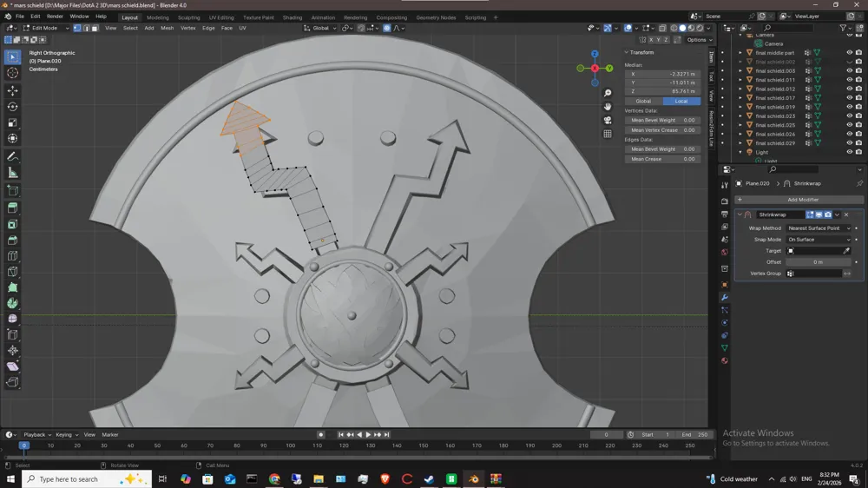Select the Bevel tool
Viewport: 868px width, 488px height.
(13, 241)
